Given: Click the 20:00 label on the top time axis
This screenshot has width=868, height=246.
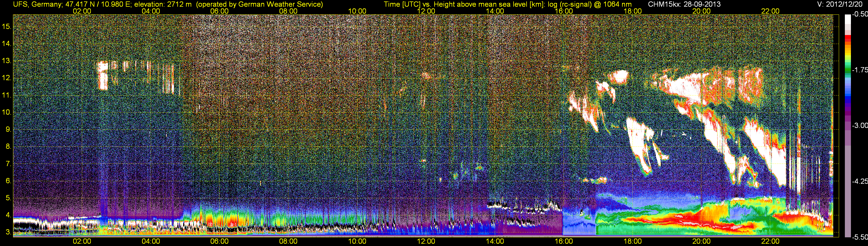Looking at the screenshot, I should pyautogui.click(x=702, y=11).
